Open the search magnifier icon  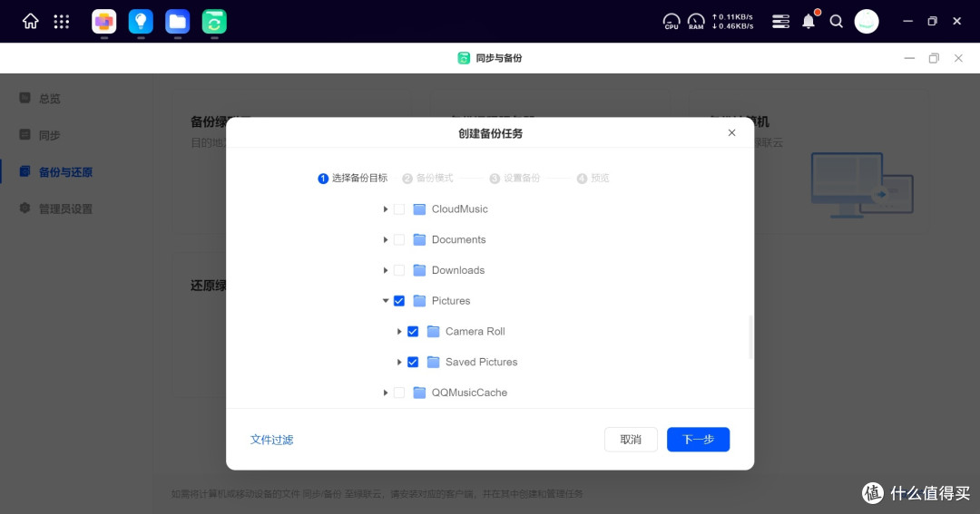click(x=837, y=22)
